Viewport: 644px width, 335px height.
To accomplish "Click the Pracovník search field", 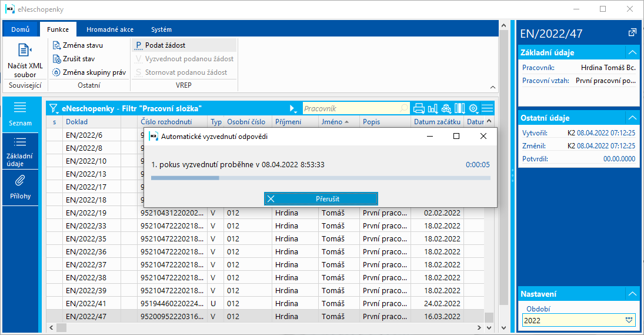I will coord(351,108).
